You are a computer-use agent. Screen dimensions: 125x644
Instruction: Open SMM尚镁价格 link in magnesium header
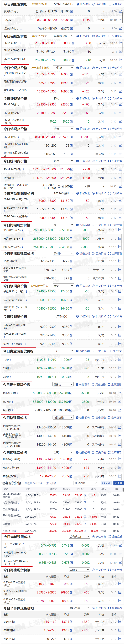coord(40,286)
